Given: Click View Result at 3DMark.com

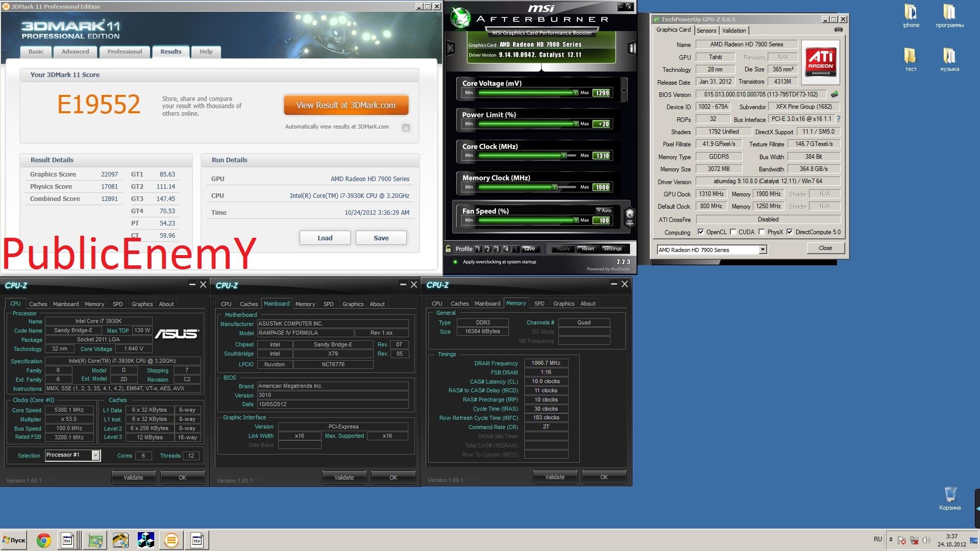Looking at the screenshot, I should (346, 105).
